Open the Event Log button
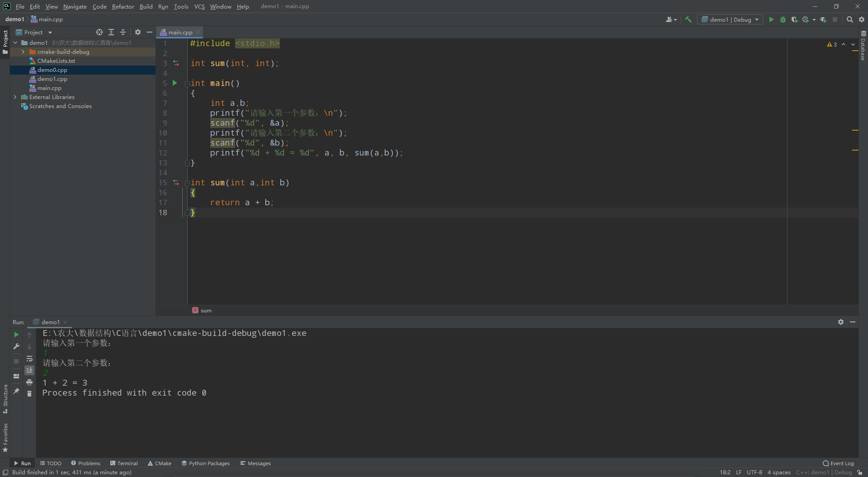The height and width of the screenshot is (477, 868). 838,463
